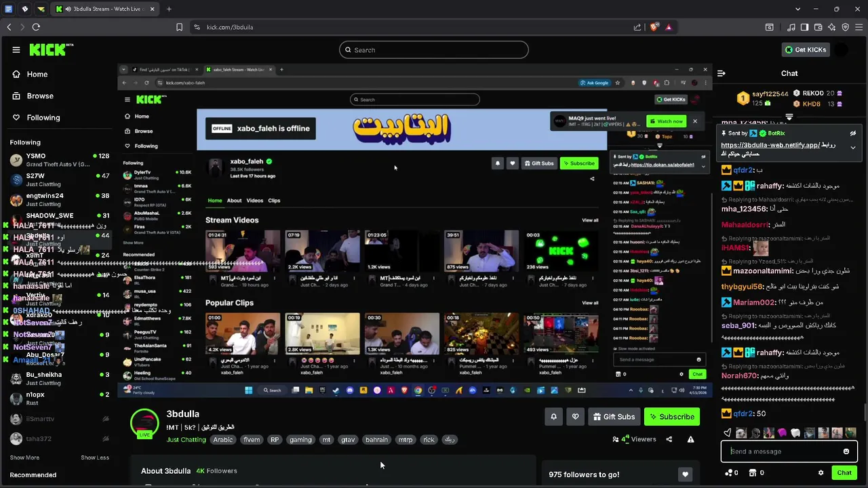Open the Just Chatting category link
The width and height of the screenshot is (868, 488).
click(x=186, y=440)
